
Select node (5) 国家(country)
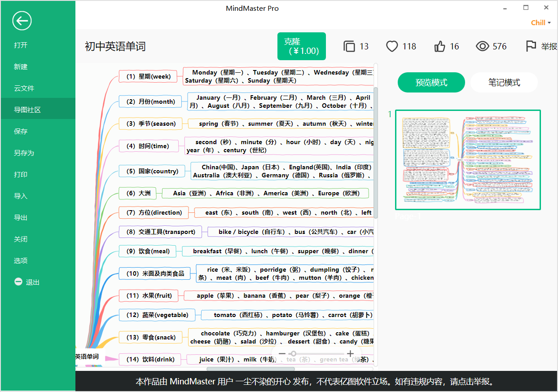pos(152,171)
